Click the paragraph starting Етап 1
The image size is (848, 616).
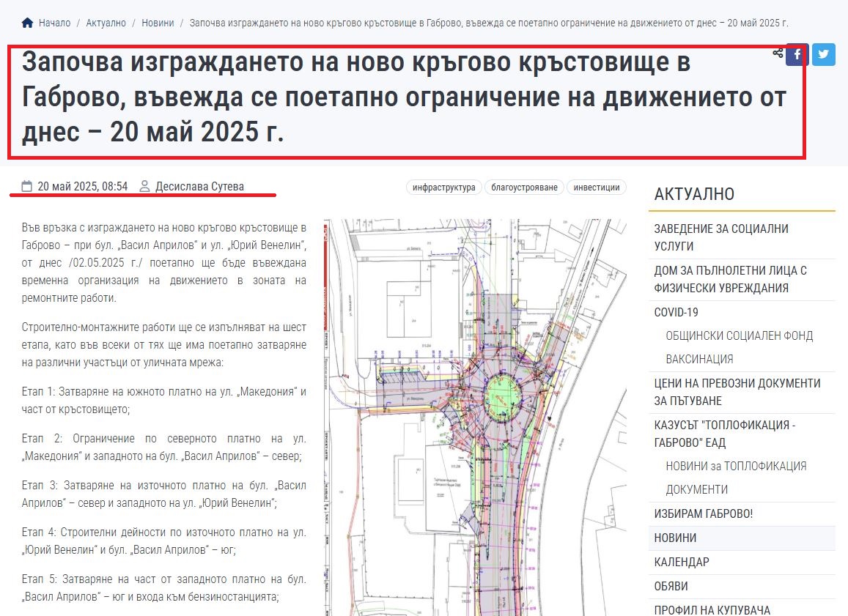tap(164, 401)
